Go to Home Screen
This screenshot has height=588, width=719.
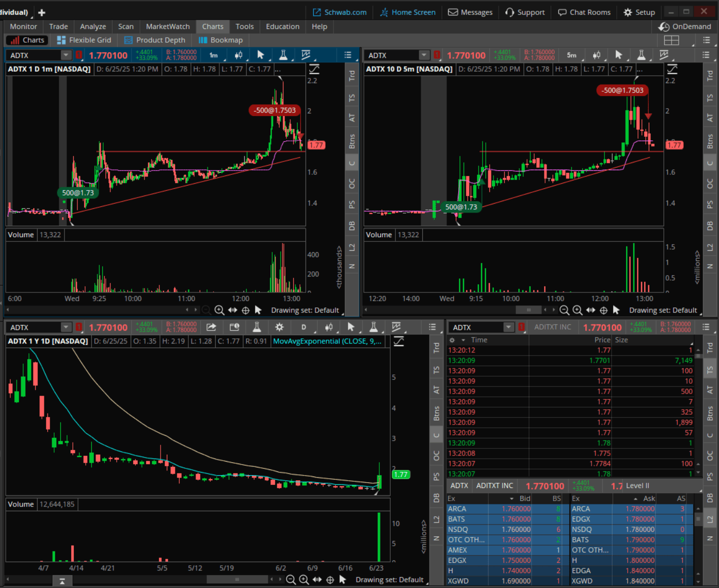pyautogui.click(x=408, y=12)
